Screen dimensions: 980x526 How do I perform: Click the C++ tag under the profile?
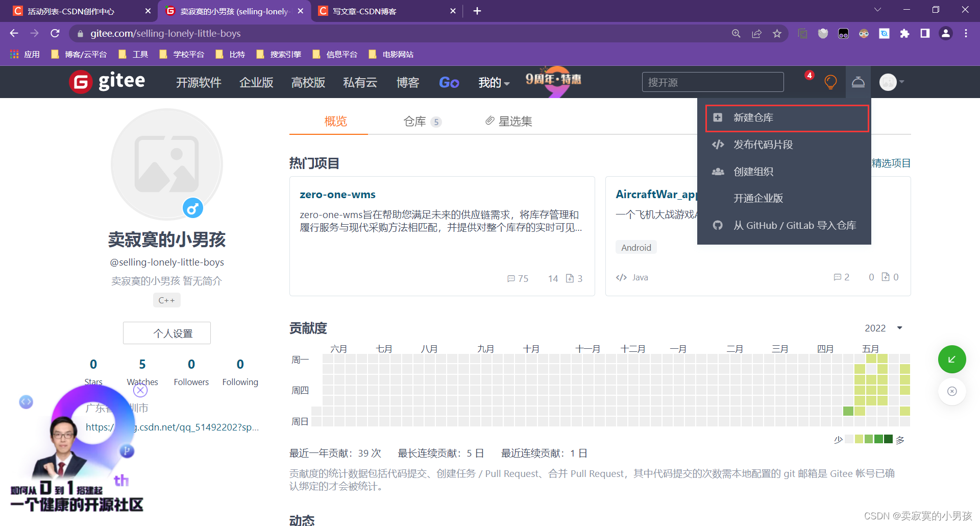[167, 300]
